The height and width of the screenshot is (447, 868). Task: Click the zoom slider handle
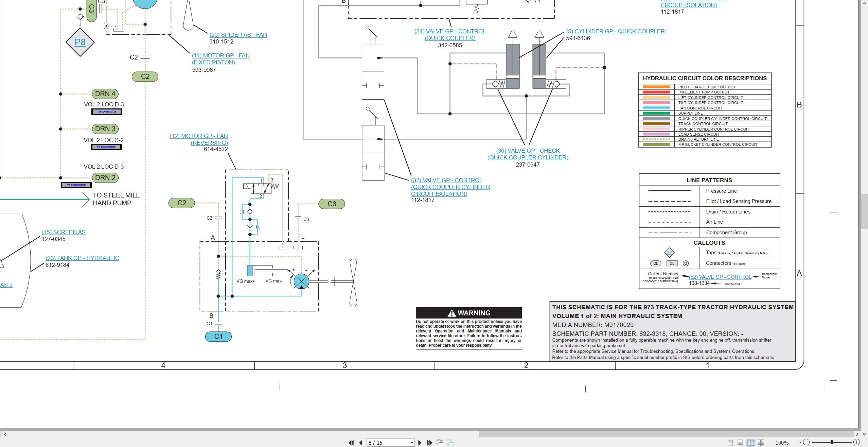tap(832, 442)
